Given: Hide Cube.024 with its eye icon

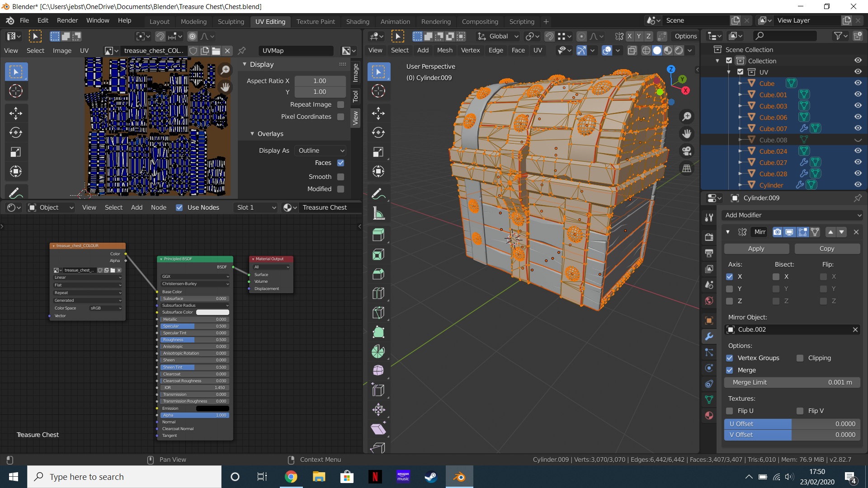Looking at the screenshot, I should pos(858,151).
